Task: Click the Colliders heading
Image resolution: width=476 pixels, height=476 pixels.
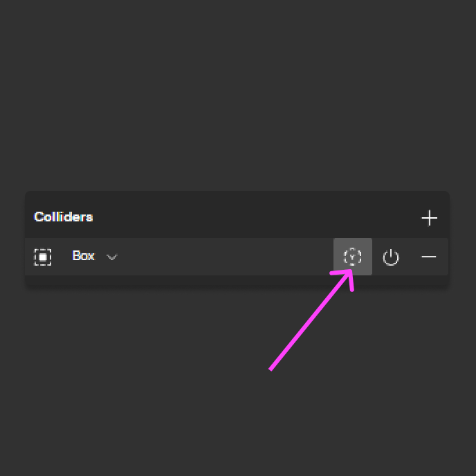Action: (64, 217)
